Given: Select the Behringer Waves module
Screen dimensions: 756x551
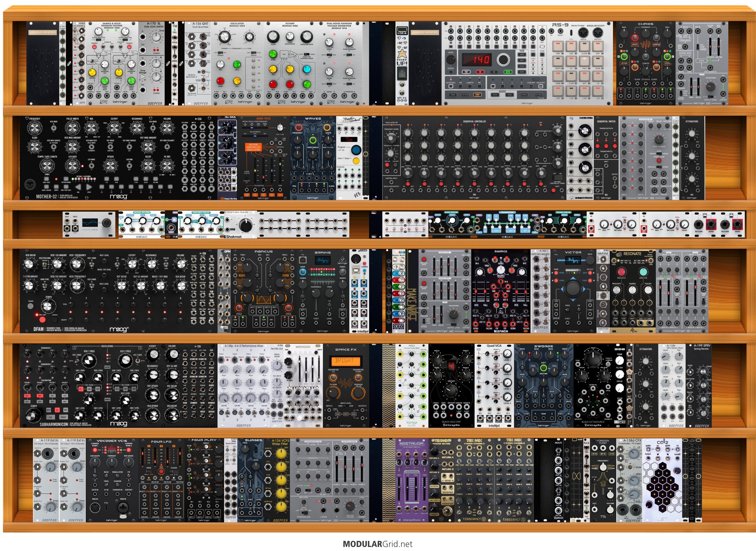Looking at the screenshot, I should click(x=313, y=158).
